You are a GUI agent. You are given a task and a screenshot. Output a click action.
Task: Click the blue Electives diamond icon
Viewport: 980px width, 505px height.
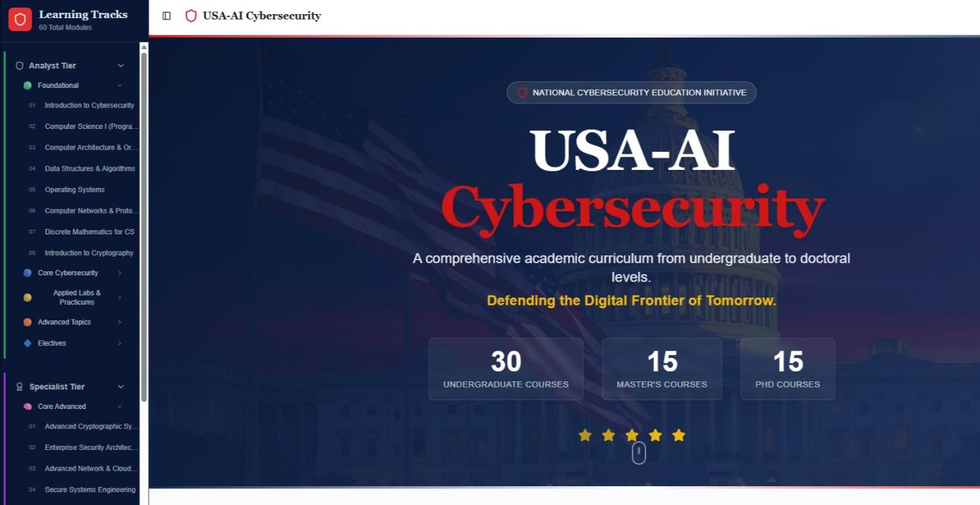tap(27, 343)
